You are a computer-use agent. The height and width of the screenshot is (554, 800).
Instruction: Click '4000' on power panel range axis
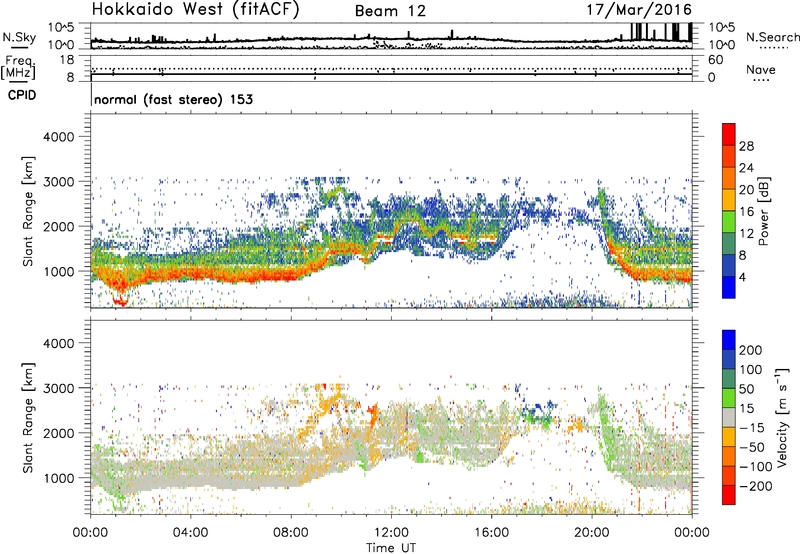58,137
